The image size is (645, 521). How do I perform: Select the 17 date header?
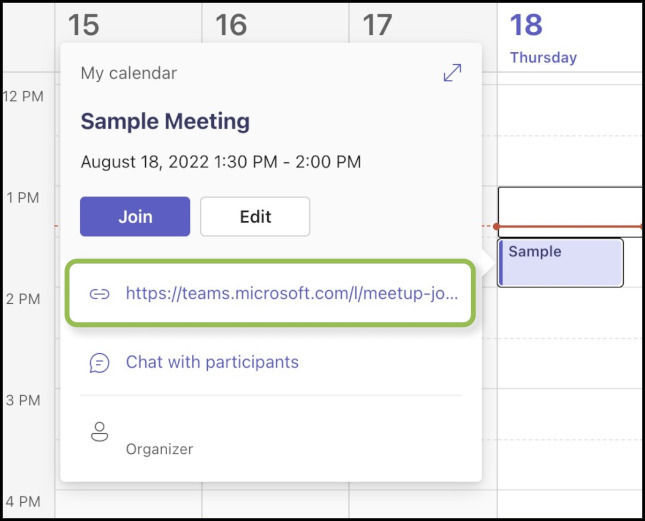tap(377, 25)
